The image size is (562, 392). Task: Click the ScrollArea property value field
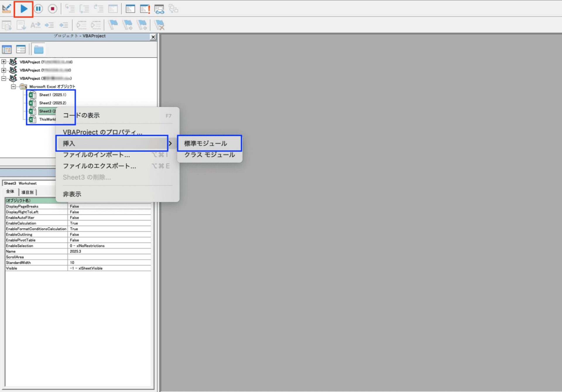109,257
